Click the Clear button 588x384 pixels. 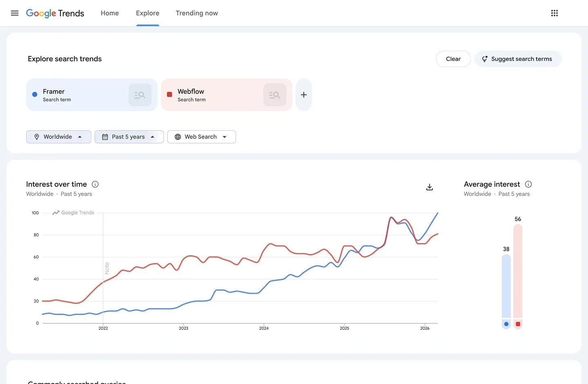(453, 59)
